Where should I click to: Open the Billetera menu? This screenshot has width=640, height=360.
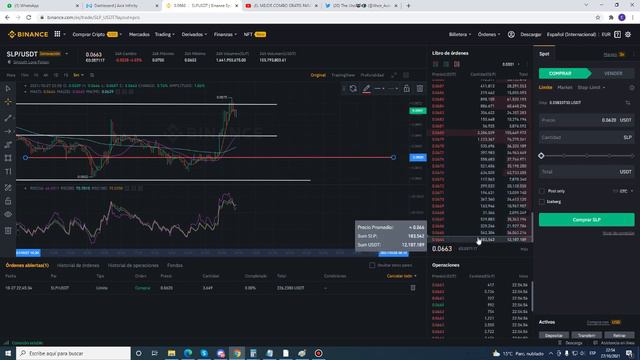(x=460, y=35)
